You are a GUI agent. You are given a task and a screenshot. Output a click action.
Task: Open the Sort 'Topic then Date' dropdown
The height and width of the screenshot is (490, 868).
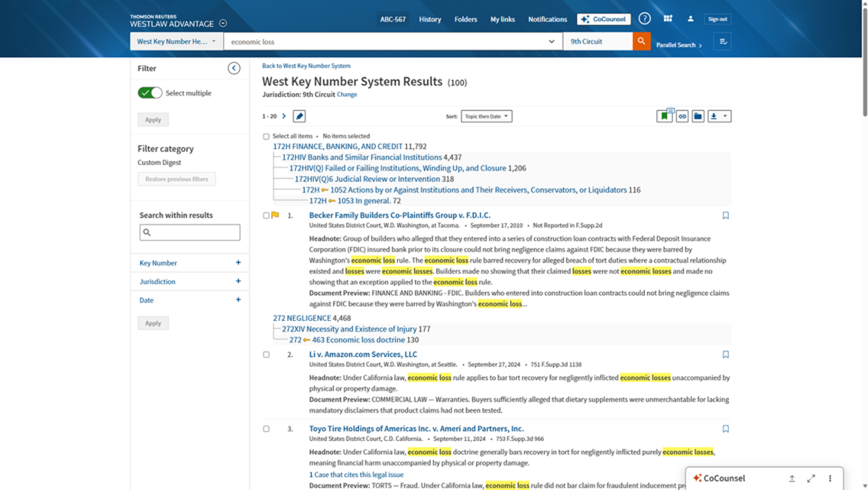click(486, 116)
